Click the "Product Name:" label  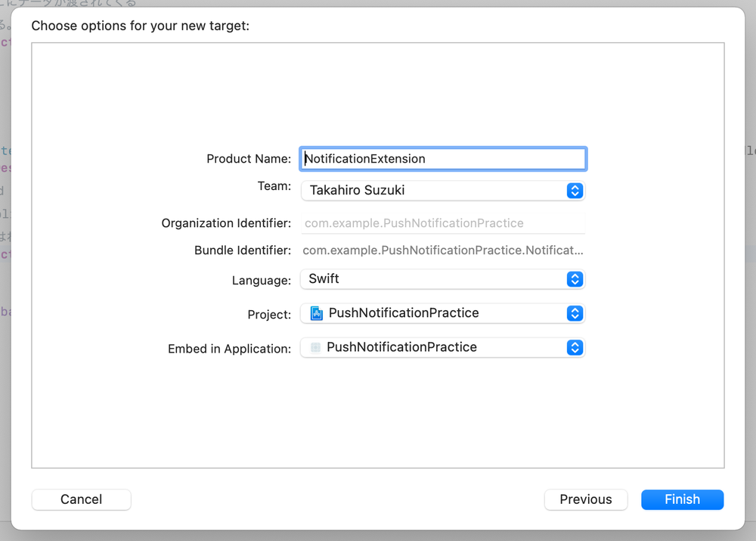[248, 159]
